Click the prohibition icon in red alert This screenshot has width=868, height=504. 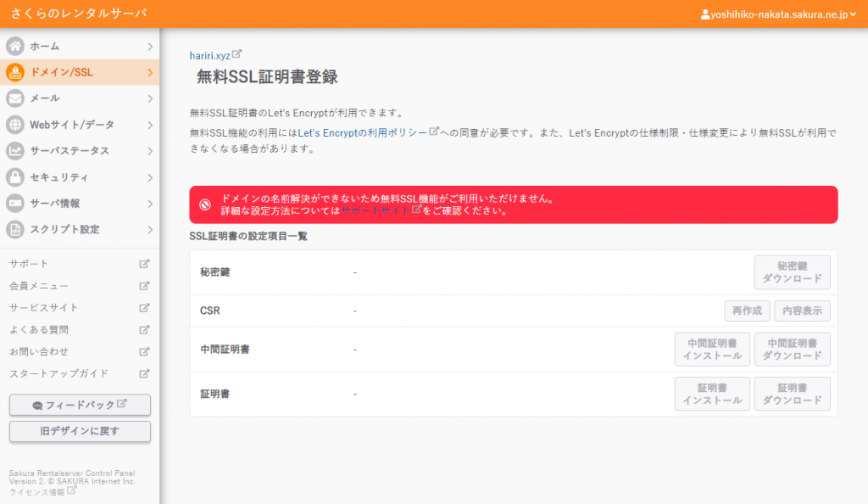pyautogui.click(x=205, y=204)
